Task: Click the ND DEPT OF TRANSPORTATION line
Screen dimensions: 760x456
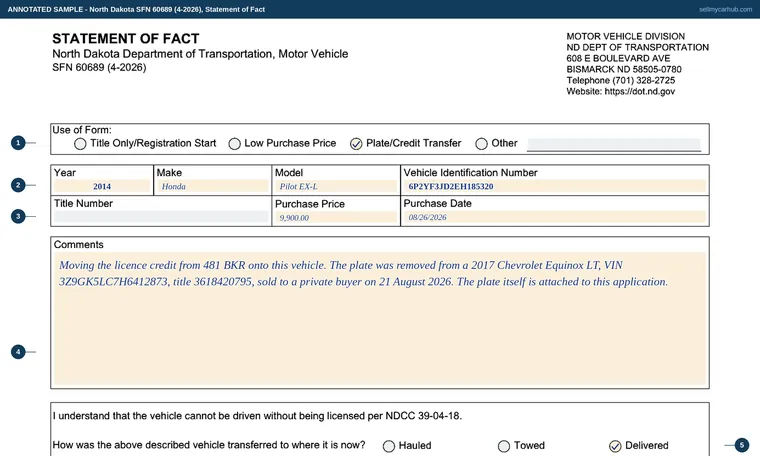Action: (x=637, y=47)
